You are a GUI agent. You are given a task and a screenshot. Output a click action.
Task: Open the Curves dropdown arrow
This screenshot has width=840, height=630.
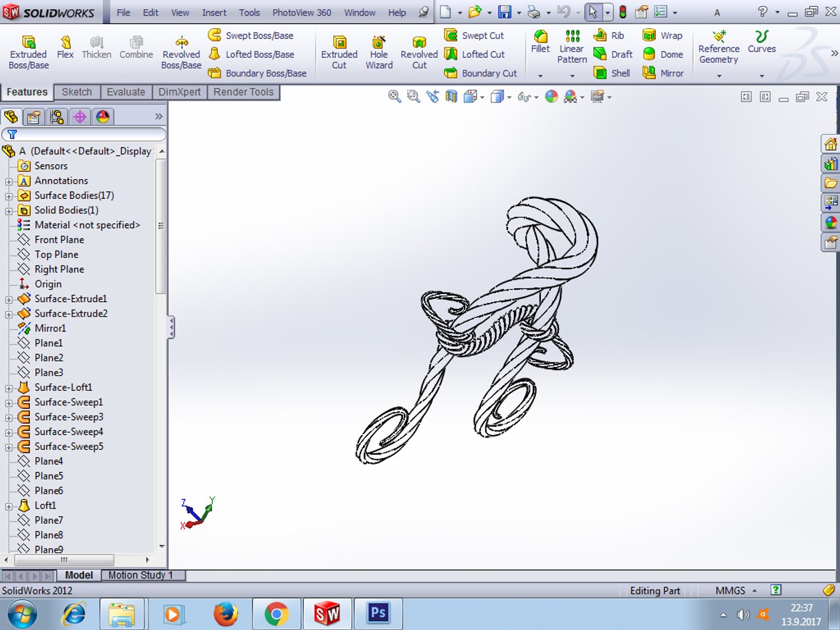point(762,76)
